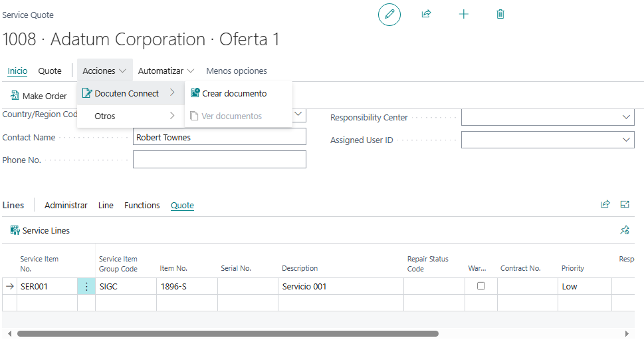Switch to the Inicio tab
This screenshot has height=346, width=644.
(x=17, y=71)
